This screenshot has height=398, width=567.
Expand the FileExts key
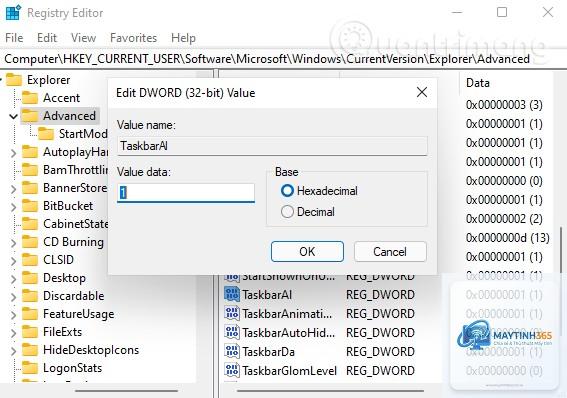click(x=13, y=333)
